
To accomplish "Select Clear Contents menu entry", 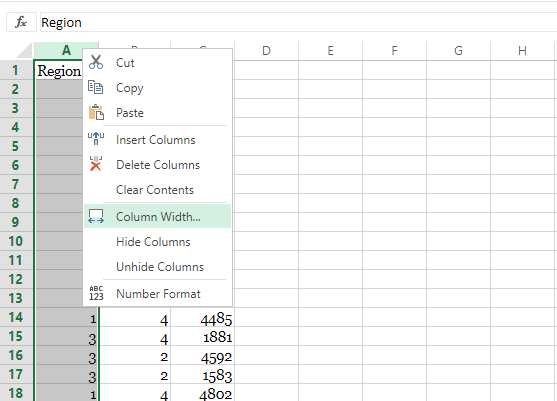I will pos(158,190).
